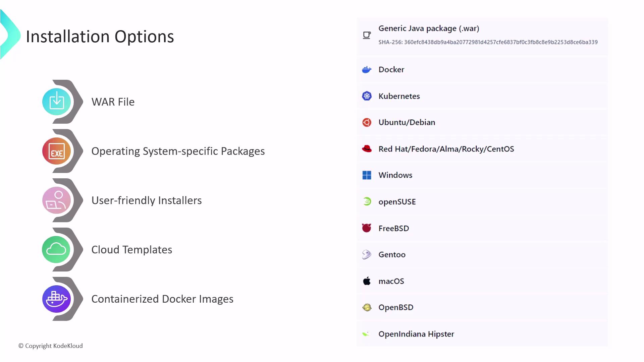The image size is (644, 362).
Task: Click the openSUSE chameleon icon
Action: pyautogui.click(x=367, y=201)
